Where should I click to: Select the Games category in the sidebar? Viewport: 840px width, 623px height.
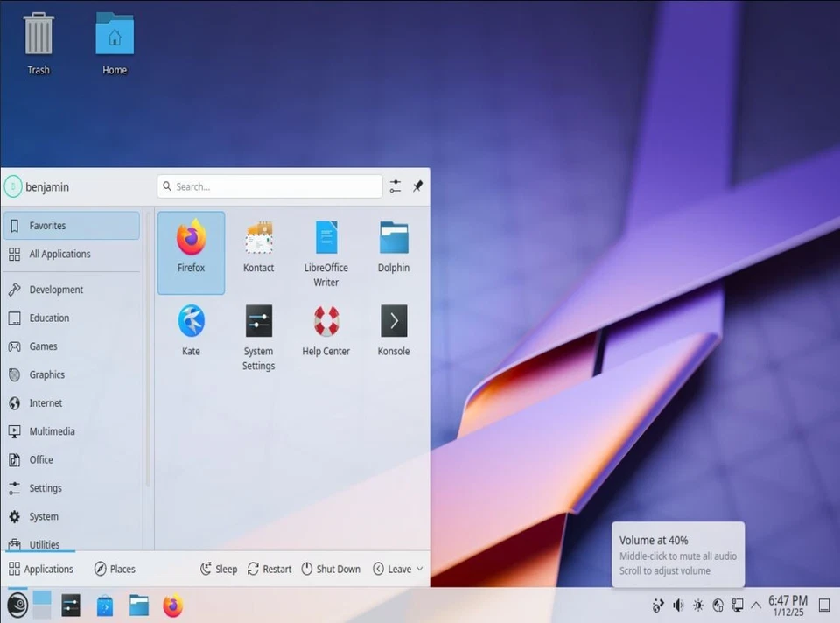(42, 346)
